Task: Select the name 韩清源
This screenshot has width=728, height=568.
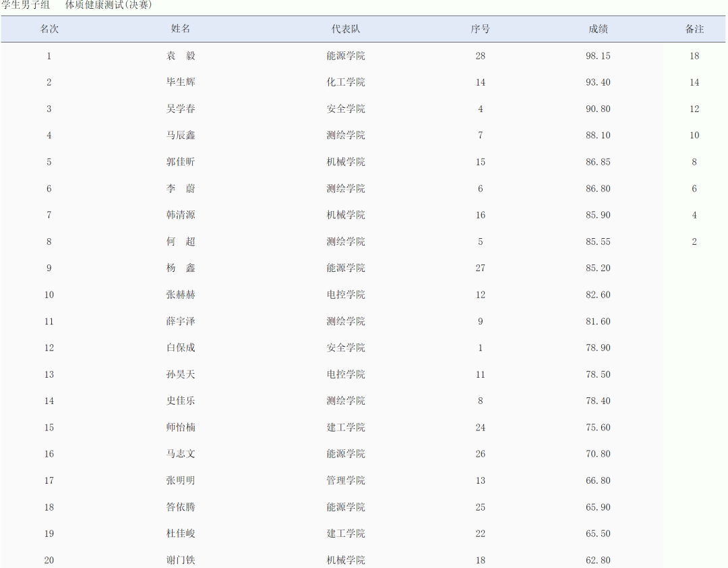Action: (181, 215)
